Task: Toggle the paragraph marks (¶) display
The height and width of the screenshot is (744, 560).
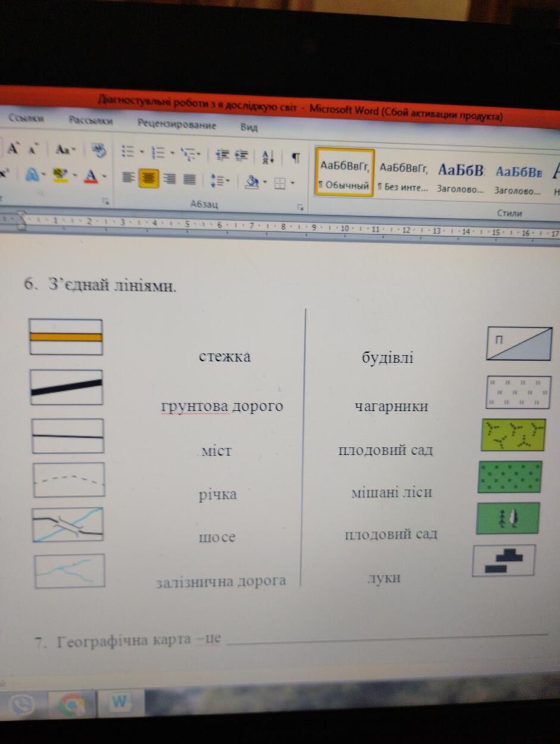Action: pyautogui.click(x=295, y=158)
